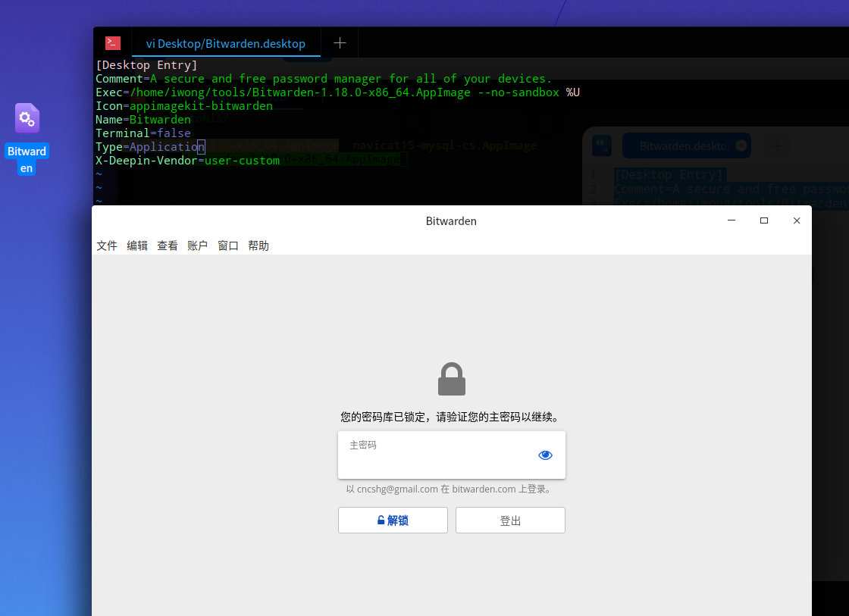Viewport: 849px width, 616px height.
Task: Click the 'Exec=' line in the terminal
Action: [x=338, y=92]
